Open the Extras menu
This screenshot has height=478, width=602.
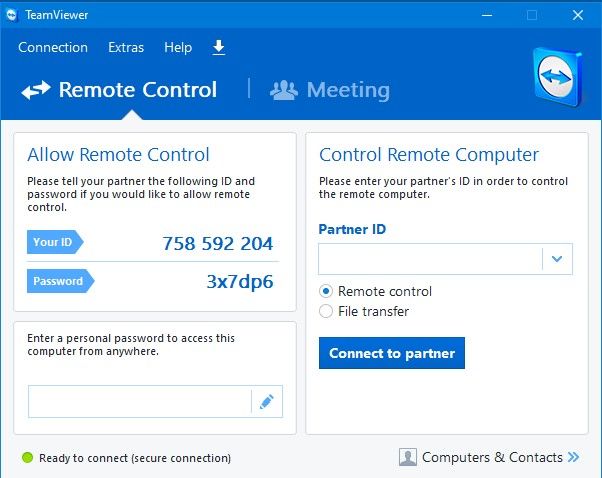point(126,47)
